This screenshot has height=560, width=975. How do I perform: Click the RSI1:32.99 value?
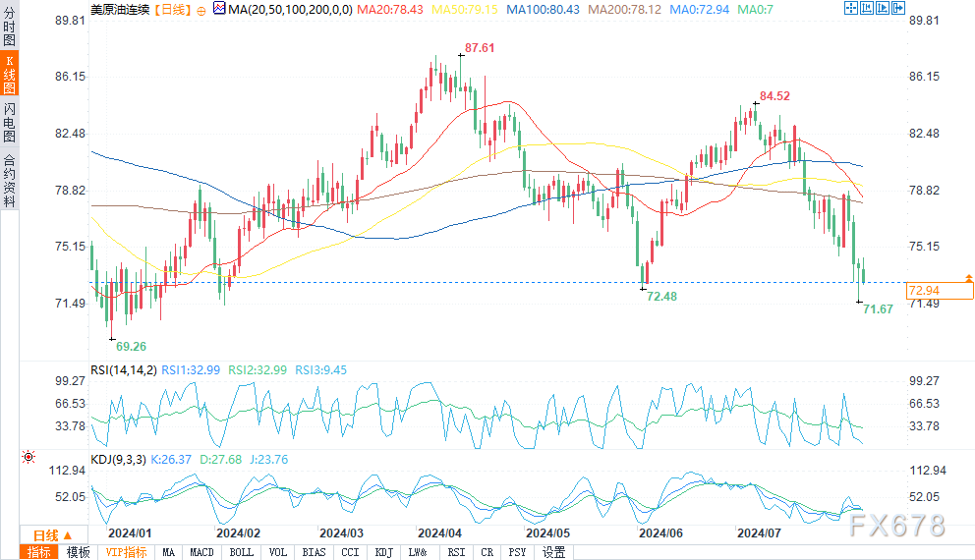191,369
